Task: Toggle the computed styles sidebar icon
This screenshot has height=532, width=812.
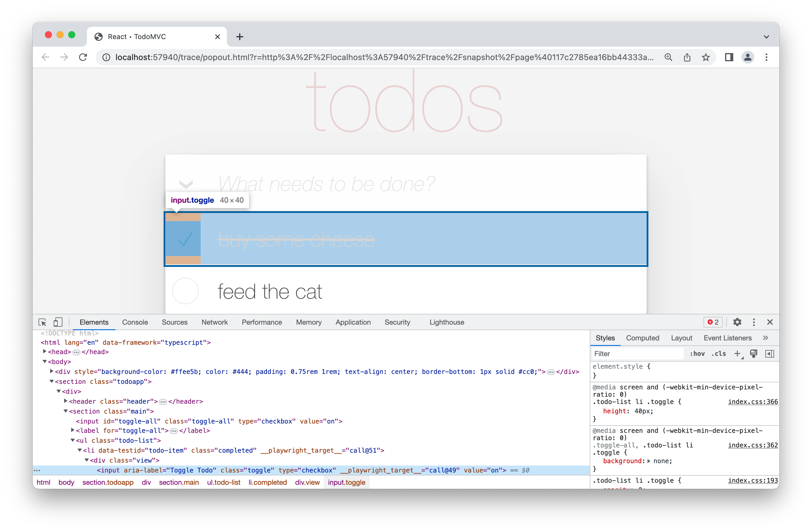Action: [769, 353]
